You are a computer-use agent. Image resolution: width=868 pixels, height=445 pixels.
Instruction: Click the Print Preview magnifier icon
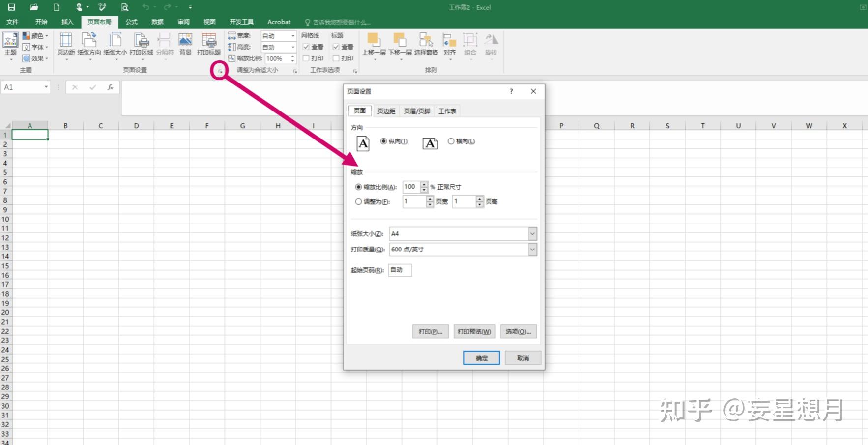pos(125,7)
